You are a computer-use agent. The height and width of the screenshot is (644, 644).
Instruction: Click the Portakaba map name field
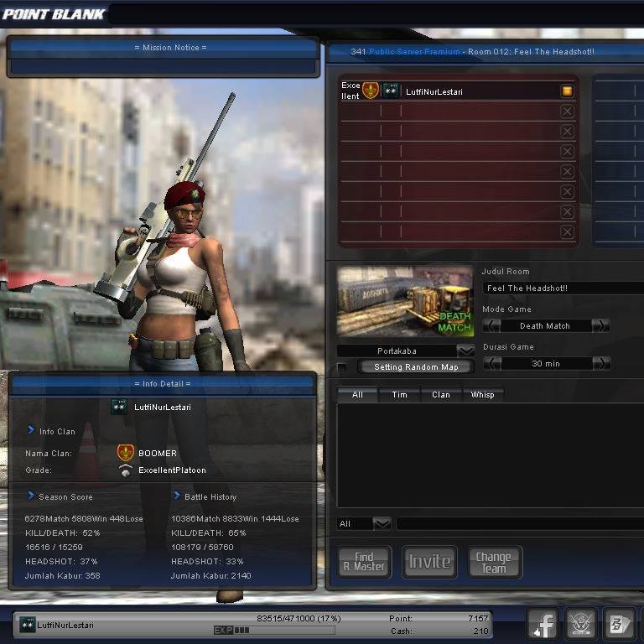(397, 351)
